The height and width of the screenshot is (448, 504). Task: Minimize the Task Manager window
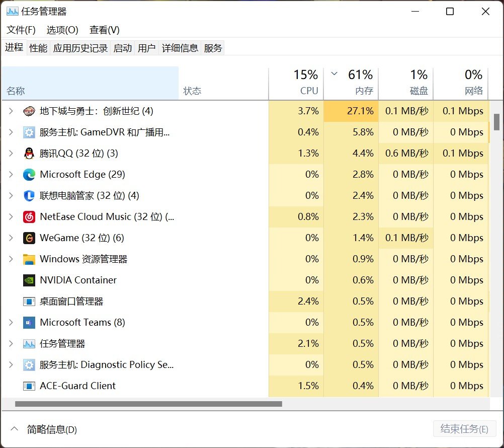coord(415,12)
